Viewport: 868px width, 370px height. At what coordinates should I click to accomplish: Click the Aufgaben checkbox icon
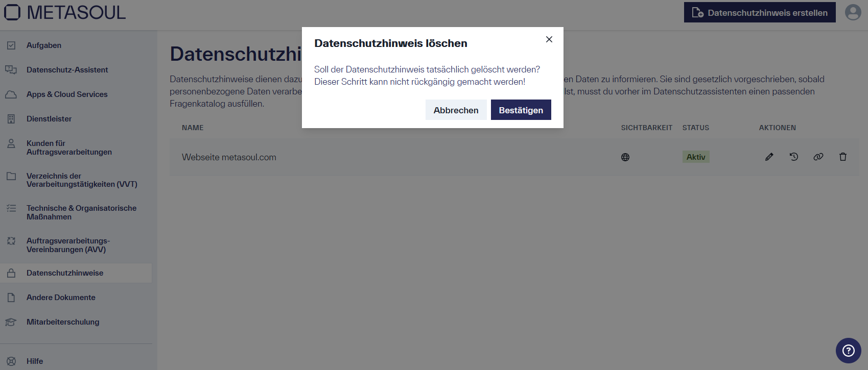click(11, 45)
